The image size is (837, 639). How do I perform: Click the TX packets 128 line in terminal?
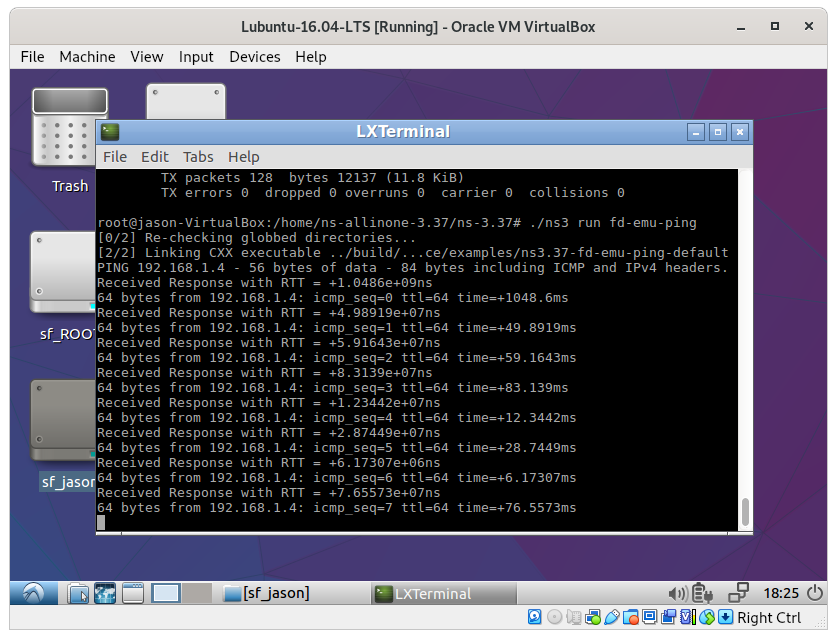pos(312,178)
